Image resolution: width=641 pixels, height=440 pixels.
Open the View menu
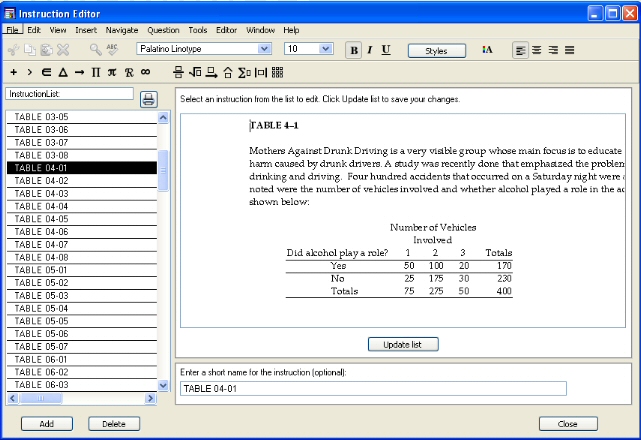click(58, 30)
